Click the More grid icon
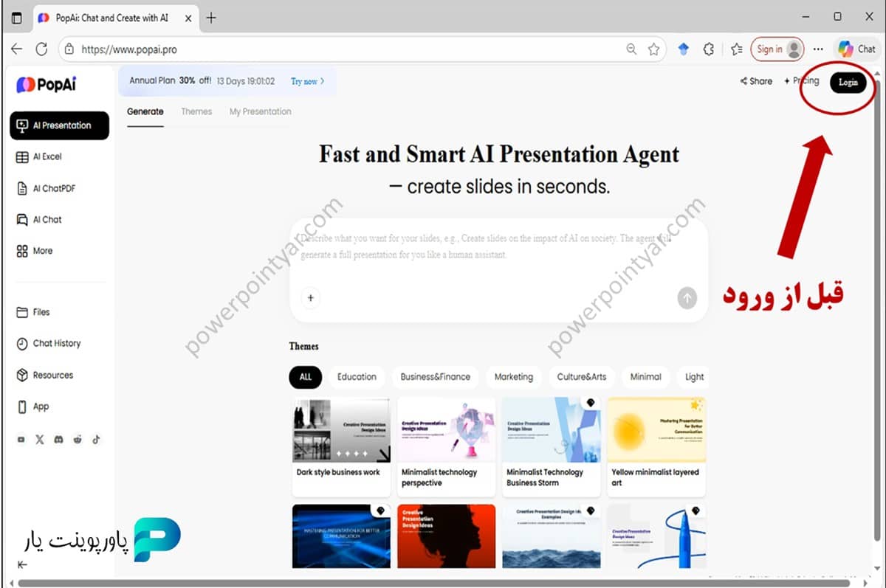This screenshot has width=886, height=588. click(22, 251)
